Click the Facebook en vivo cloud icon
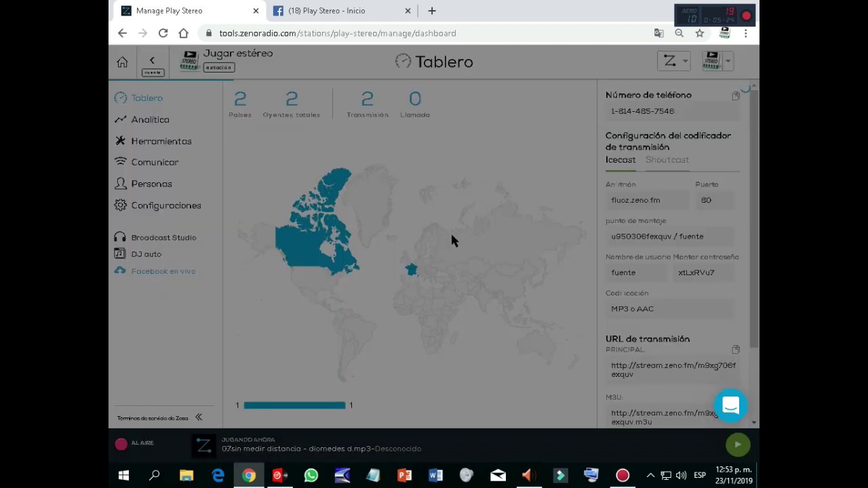The height and width of the screenshot is (488, 868). [x=120, y=270]
